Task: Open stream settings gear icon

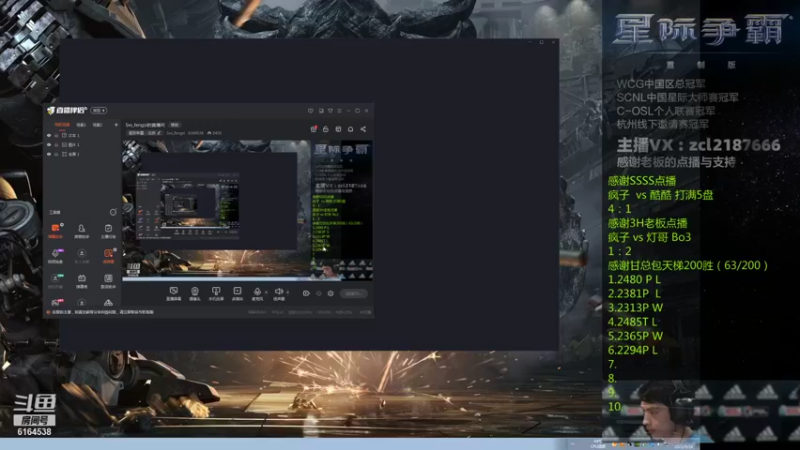Action: [x=331, y=293]
